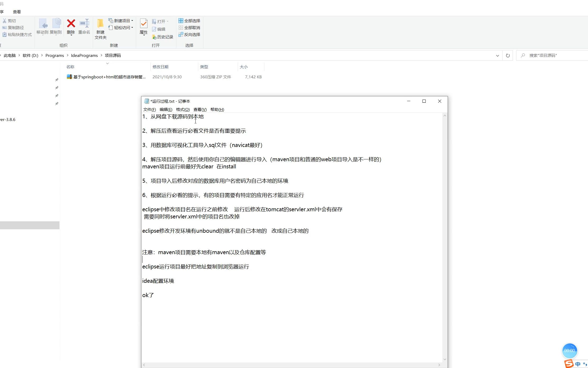Click the Rename (重命名) icon
588x368 pixels.
coord(84,23)
